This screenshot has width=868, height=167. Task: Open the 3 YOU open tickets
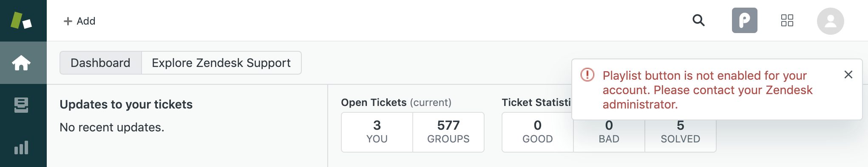(377, 132)
